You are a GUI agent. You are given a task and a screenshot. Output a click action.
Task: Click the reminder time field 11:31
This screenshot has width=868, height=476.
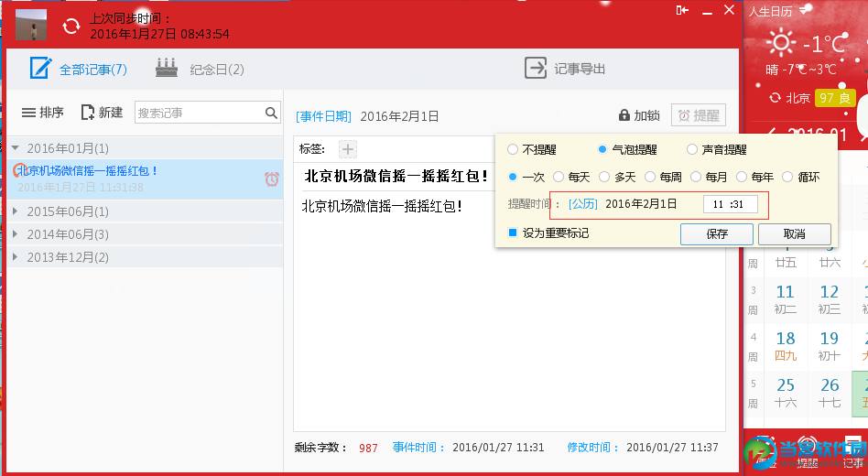[730, 204]
